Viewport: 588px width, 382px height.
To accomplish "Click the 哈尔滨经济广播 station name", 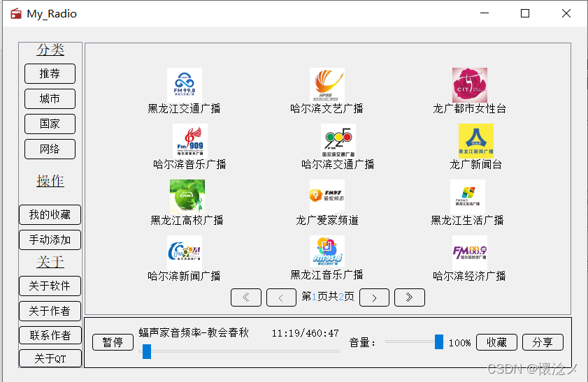I will pyautogui.click(x=470, y=276).
